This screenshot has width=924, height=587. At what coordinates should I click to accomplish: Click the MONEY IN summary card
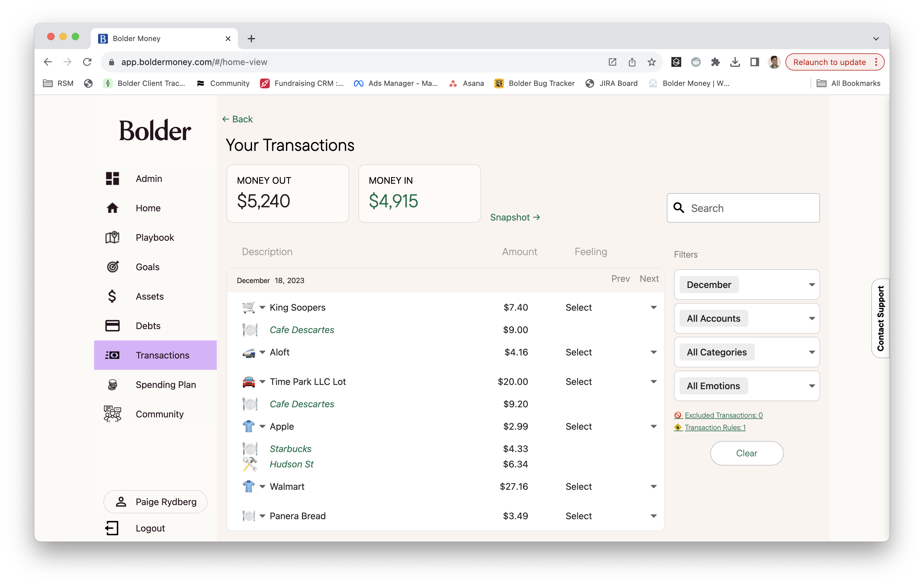[419, 194]
